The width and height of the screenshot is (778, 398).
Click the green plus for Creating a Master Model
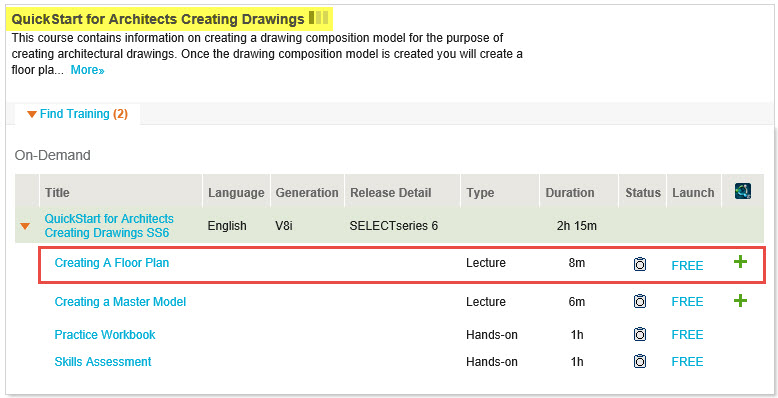coord(740,300)
